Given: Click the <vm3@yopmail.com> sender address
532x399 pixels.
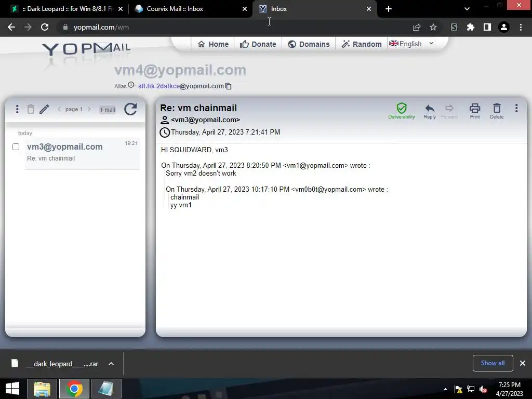Looking at the screenshot, I should click(205, 120).
